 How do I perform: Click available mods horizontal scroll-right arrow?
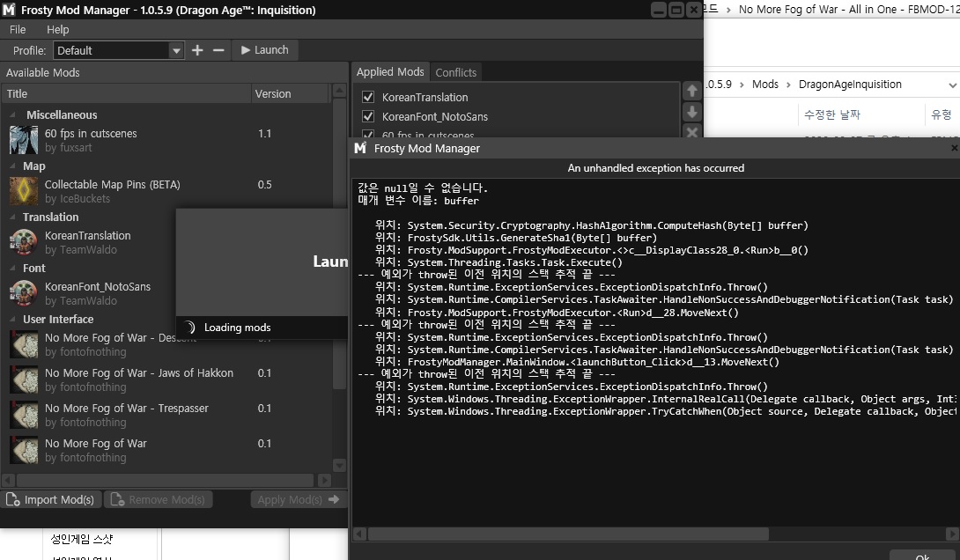click(324, 481)
